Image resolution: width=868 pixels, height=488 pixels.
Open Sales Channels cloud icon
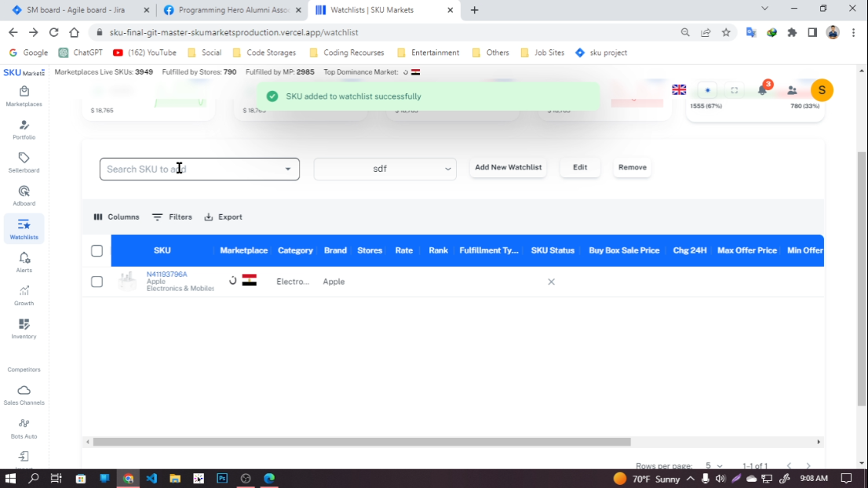tap(24, 395)
